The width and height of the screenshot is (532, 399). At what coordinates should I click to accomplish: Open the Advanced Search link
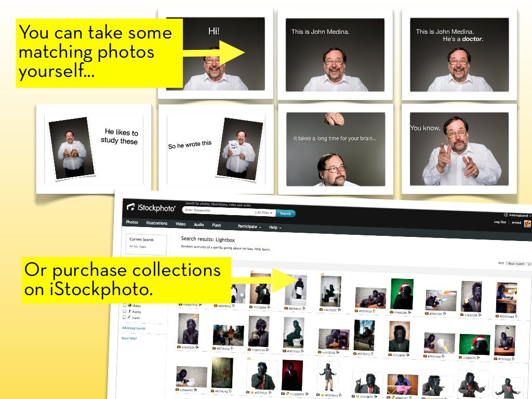(x=134, y=328)
